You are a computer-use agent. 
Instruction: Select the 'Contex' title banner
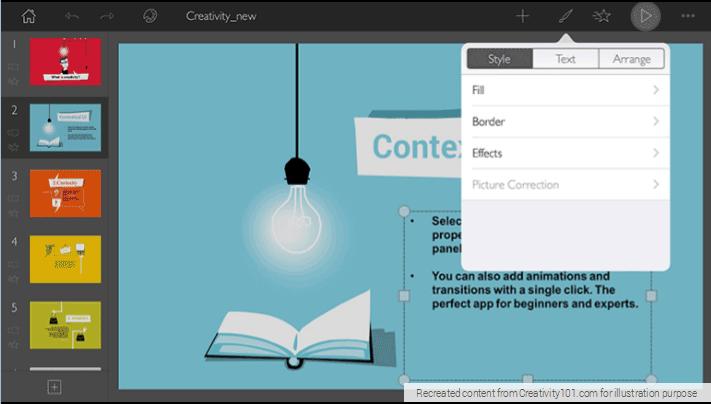point(408,144)
